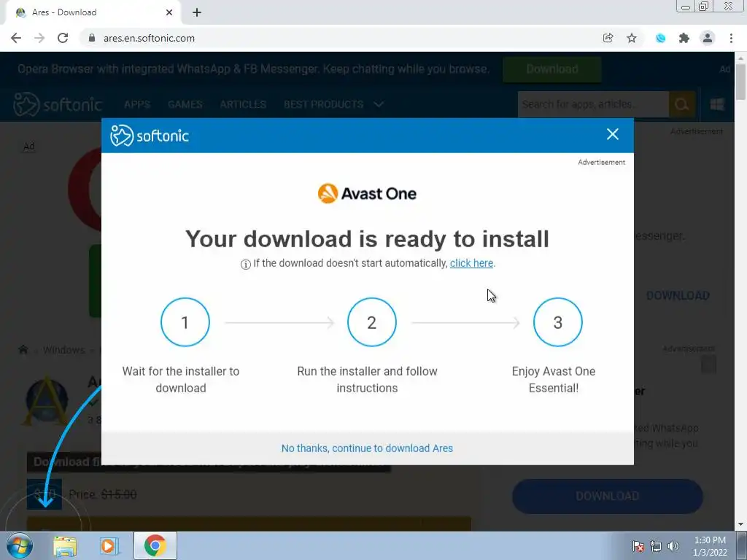Click the Windows platform icon in header
747x560 pixels.
tap(717, 104)
